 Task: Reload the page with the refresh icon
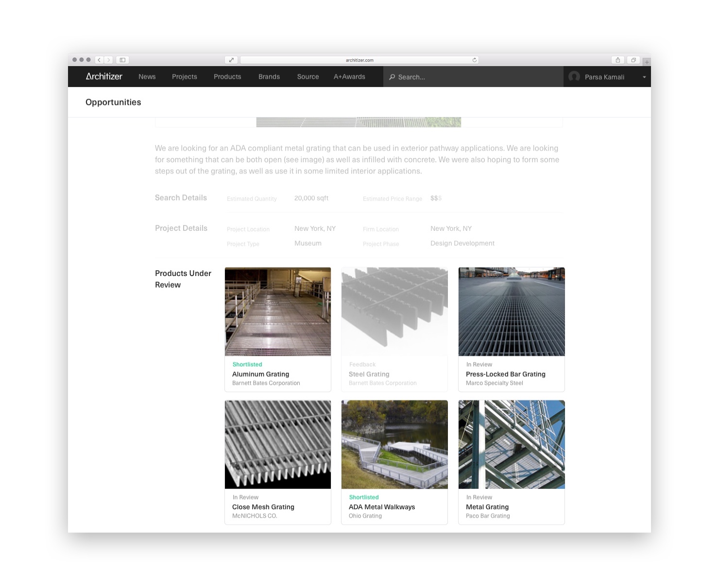pyautogui.click(x=474, y=60)
